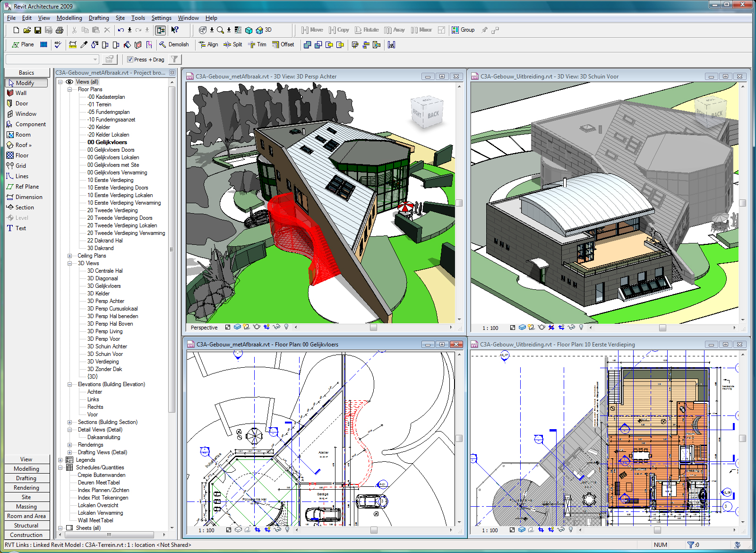Select the Paint bucket tool icon
The width and height of the screenshot is (756, 553).
[x=127, y=44]
